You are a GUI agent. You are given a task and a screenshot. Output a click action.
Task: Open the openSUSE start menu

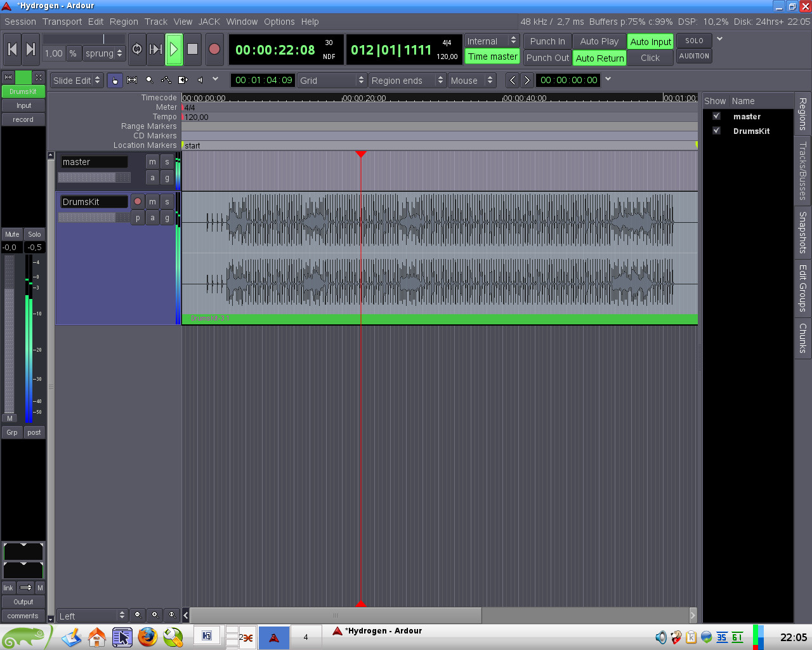point(25,637)
